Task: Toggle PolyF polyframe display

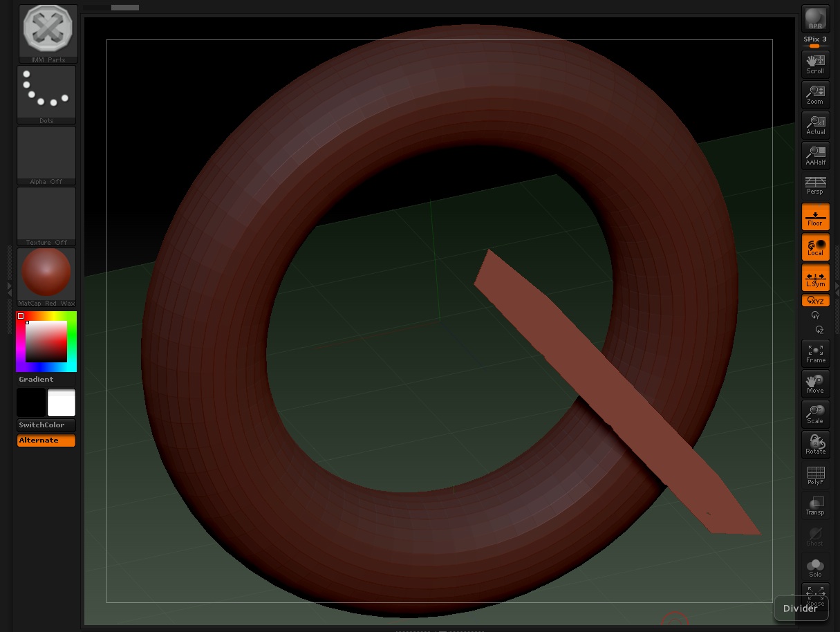Action: 816,474
